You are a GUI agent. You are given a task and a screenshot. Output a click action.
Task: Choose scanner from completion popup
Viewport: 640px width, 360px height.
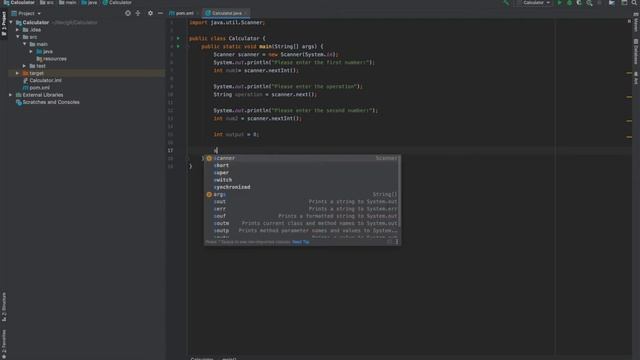[x=302, y=158]
